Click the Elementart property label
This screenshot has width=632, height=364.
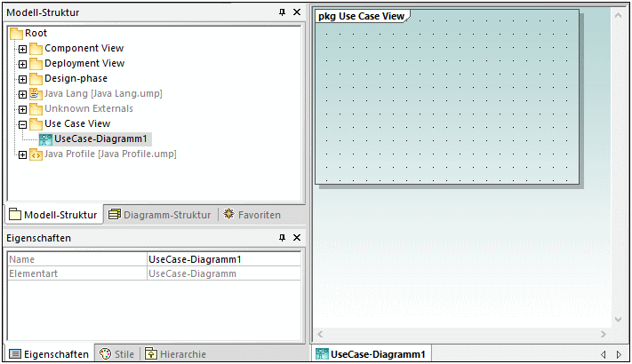34,273
